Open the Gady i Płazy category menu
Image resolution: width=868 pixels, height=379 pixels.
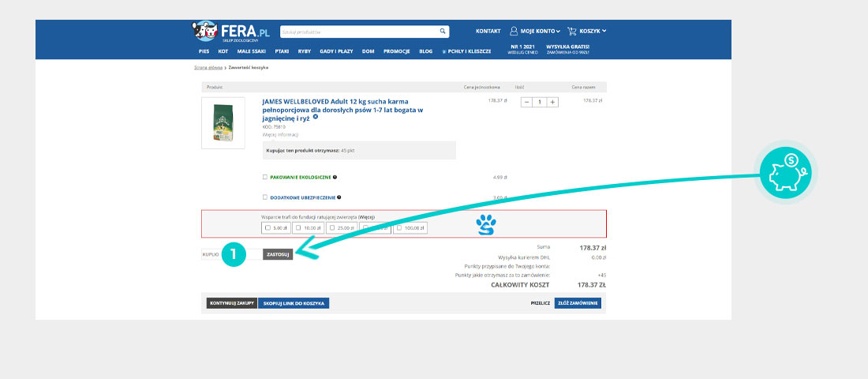337,51
